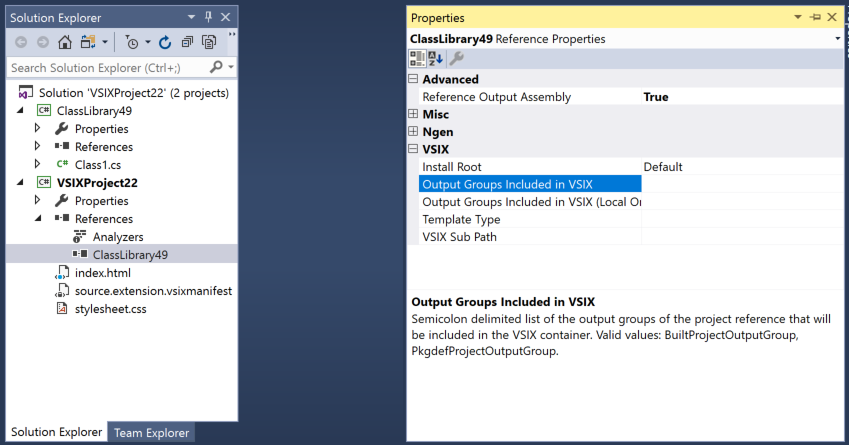Click the True value of Reference Output Assembly
The height and width of the screenshot is (445, 849).
656,97
